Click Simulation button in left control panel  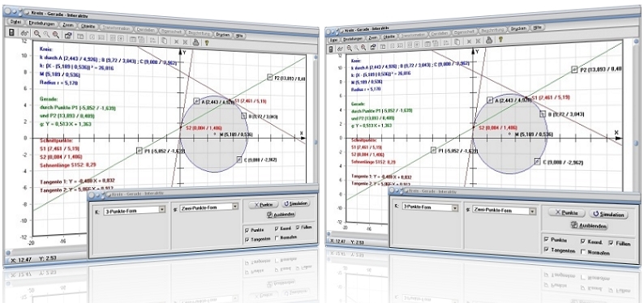point(296,203)
